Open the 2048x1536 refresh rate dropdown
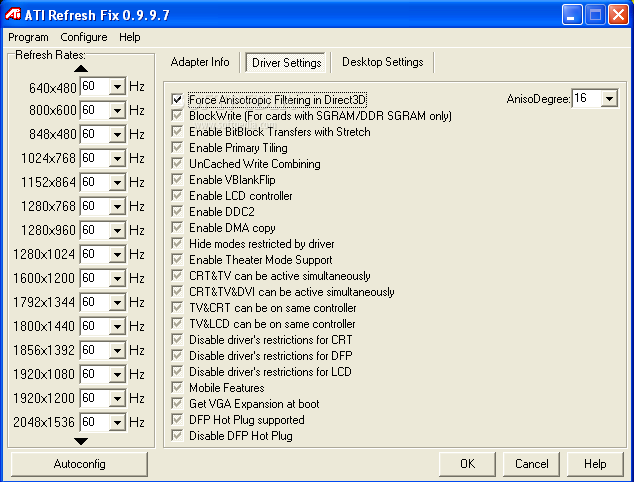The image size is (634, 482). 117,423
